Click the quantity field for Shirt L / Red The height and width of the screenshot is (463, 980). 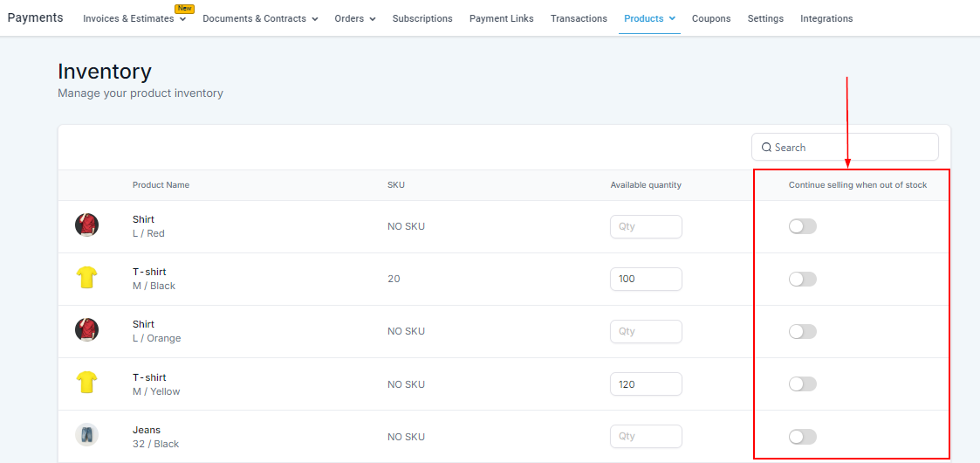coord(646,226)
